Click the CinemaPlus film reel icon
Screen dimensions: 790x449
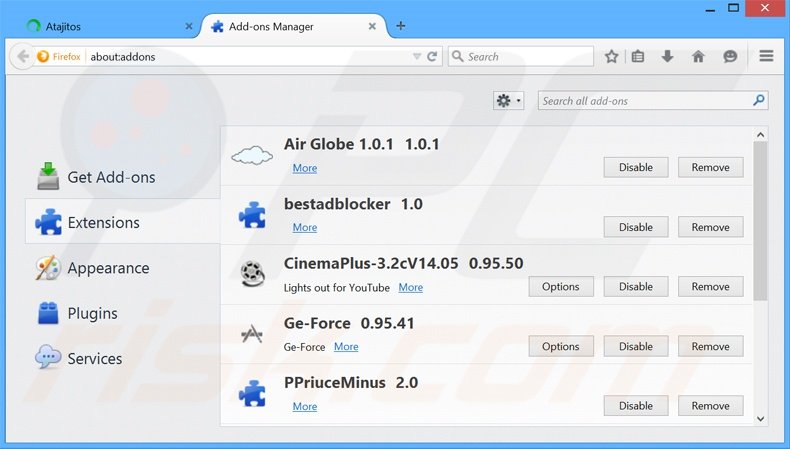pos(252,274)
